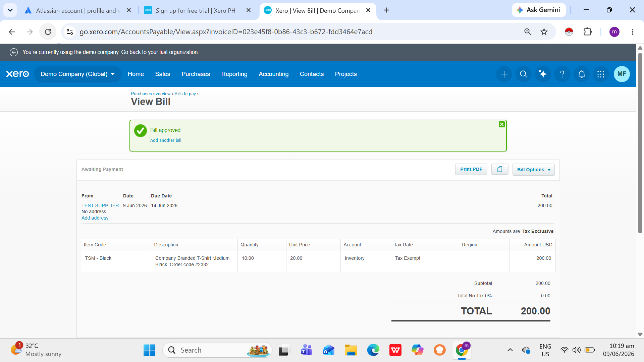Click the Pokeball extension icon
This screenshot has width=644, height=362.
coord(569,32)
